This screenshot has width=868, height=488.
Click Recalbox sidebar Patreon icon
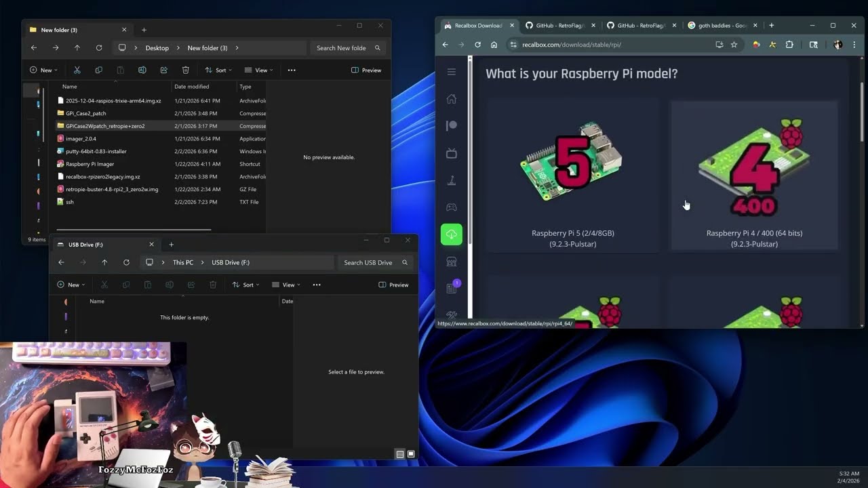[x=452, y=126]
